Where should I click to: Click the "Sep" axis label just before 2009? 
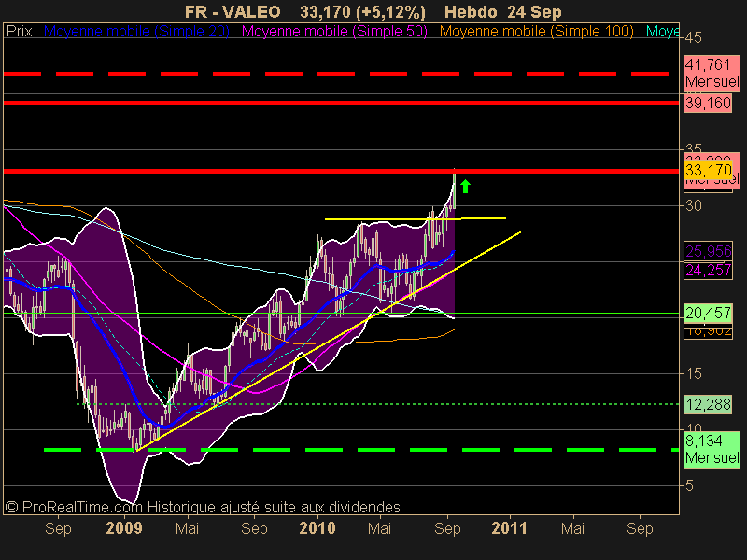(58, 529)
